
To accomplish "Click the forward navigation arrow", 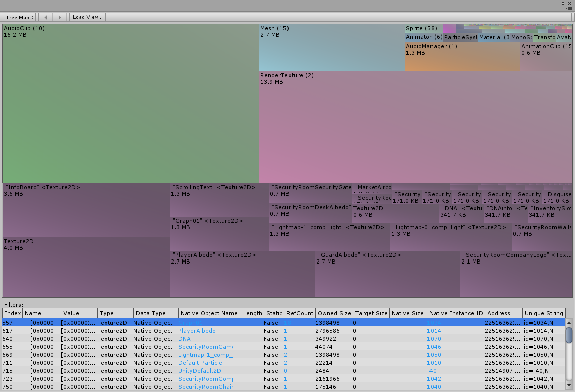I will 59,17.
